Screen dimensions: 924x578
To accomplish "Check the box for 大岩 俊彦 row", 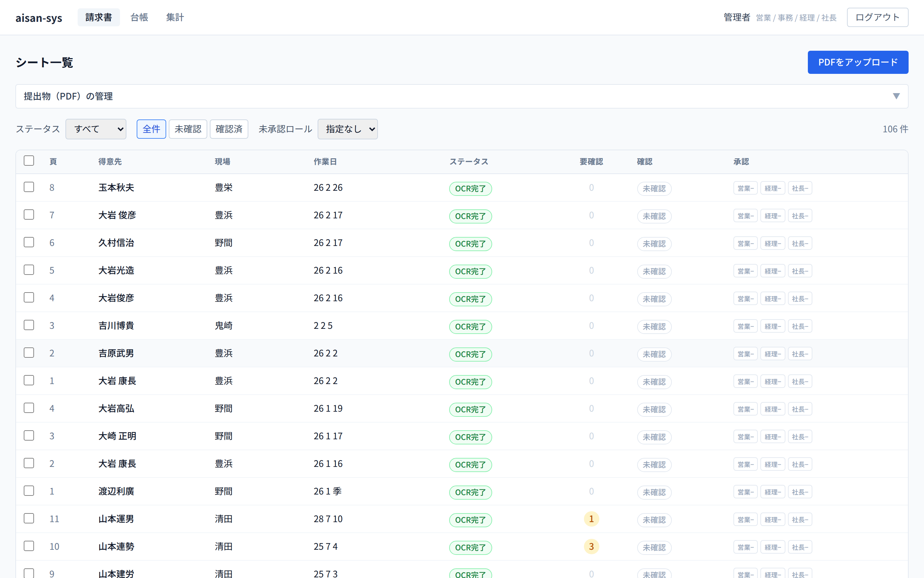I will tap(29, 215).
